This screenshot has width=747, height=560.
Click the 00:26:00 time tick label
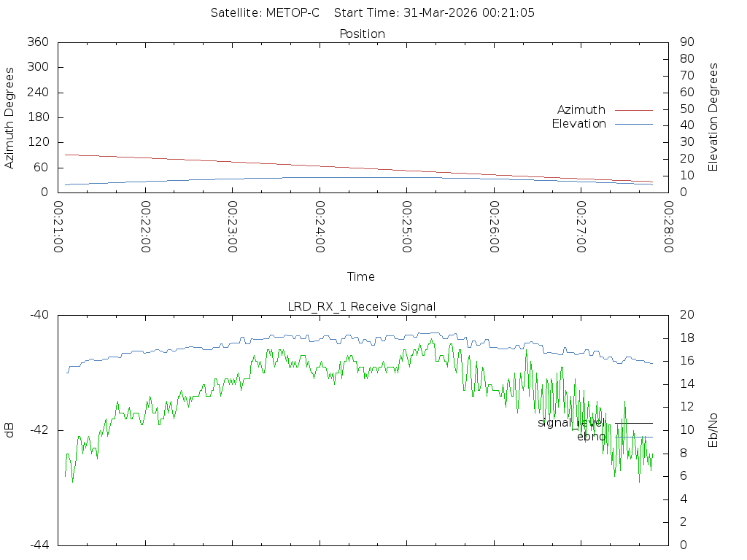[494, 227]
